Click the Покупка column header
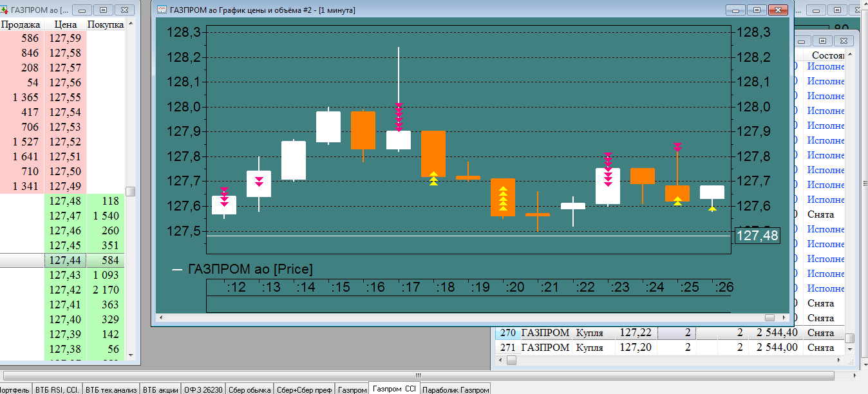 (x=106, y=24)
